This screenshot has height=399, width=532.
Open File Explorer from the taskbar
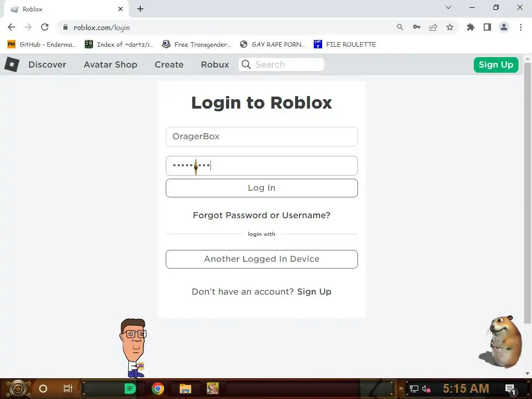pyautogui.click(x=185, y=389)
